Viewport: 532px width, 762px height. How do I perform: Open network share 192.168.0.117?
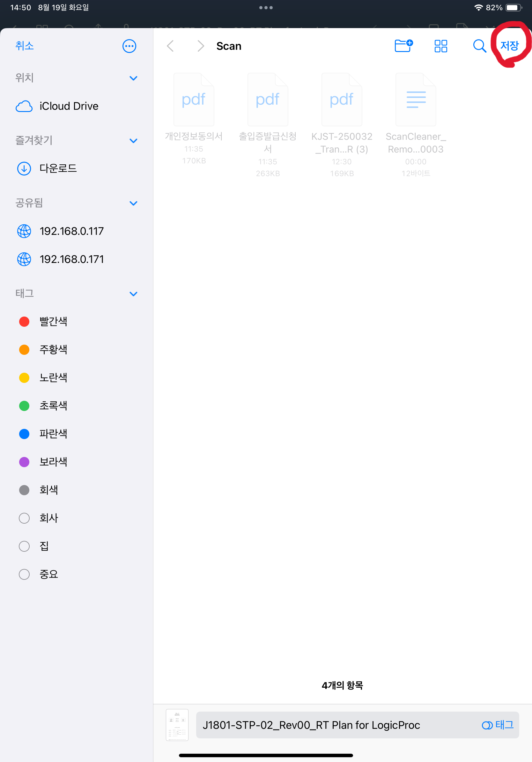(71, 231)
